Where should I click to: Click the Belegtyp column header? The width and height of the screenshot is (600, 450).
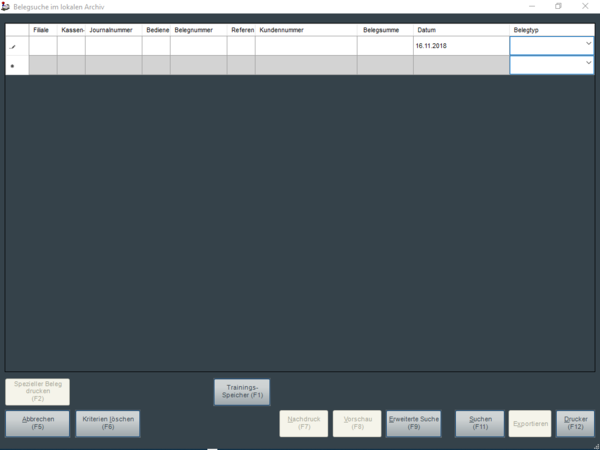(x=552, y=30)
